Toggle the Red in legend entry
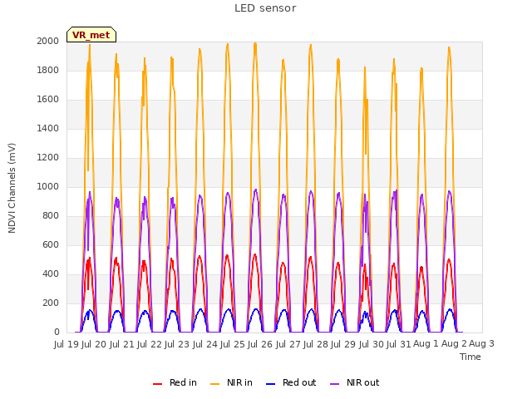This screenshot has width=532, height=399. (175, 382)
